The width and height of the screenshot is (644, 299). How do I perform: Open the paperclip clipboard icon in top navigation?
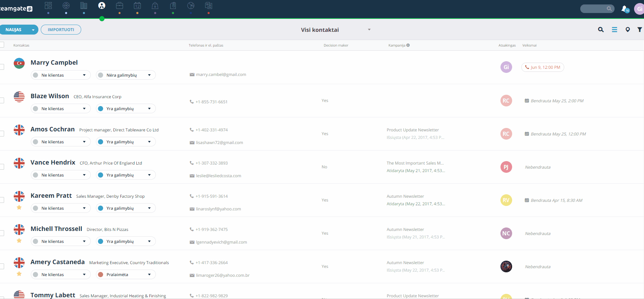(173, 5)
